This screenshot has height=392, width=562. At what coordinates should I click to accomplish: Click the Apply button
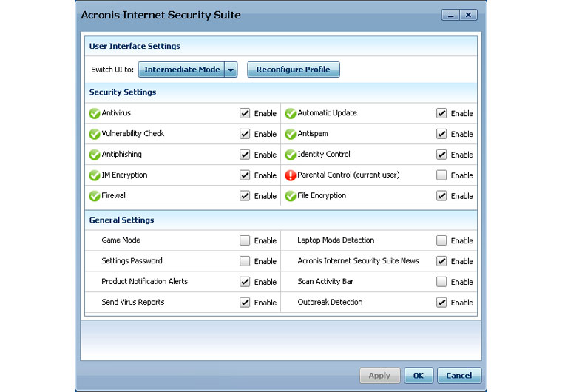pos(379,376)
